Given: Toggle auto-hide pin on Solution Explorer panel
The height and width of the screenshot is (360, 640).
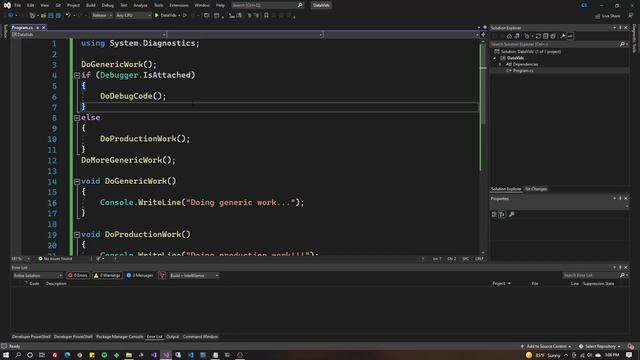Looking at the screenshot, I should [x=620, y=28].
